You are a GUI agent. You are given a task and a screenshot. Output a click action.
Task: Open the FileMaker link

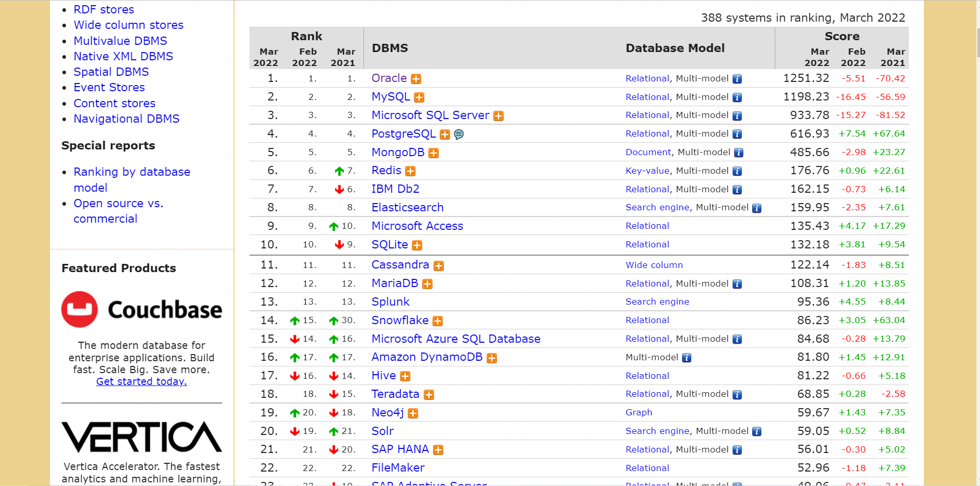pyautogui.click(x=398, y=467)
